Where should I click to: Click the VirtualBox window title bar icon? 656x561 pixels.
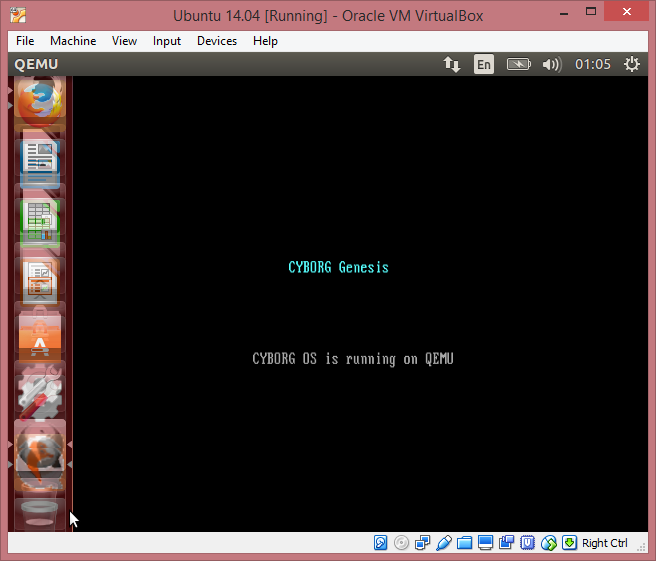point(18,15)
